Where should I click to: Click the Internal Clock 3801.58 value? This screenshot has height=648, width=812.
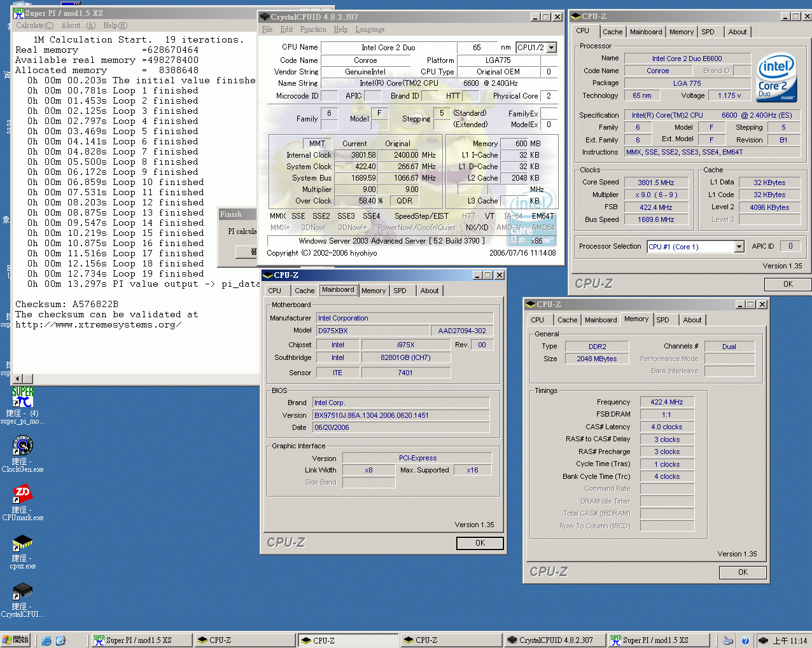tap(355, 155)
